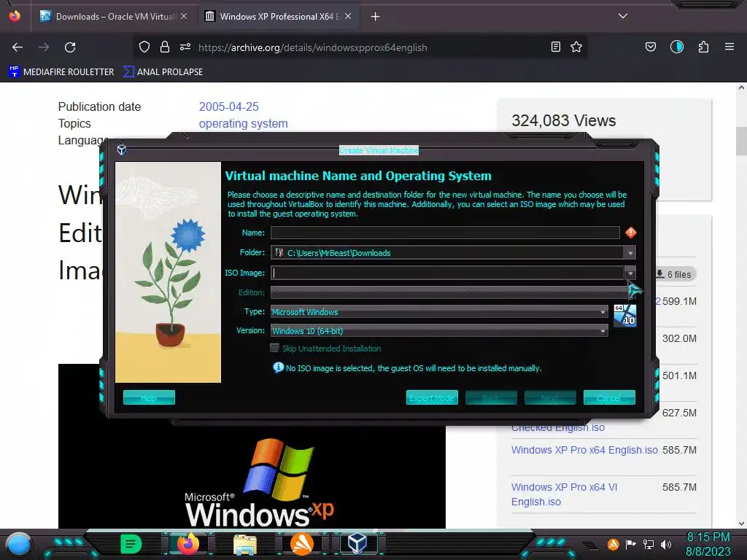Open the operating system topic link
This screenshot has width=747, height=560.
tap(244, 124)
